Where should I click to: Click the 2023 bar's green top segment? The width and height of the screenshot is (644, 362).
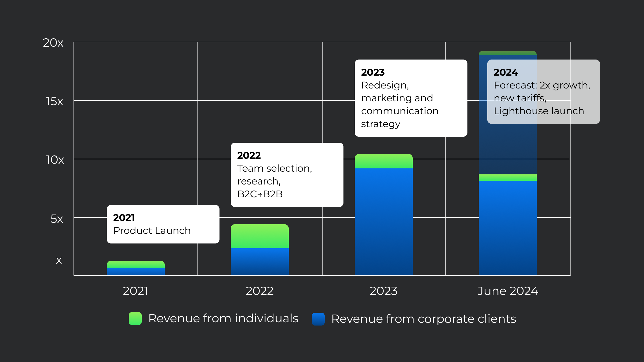[x=384, y=161]
